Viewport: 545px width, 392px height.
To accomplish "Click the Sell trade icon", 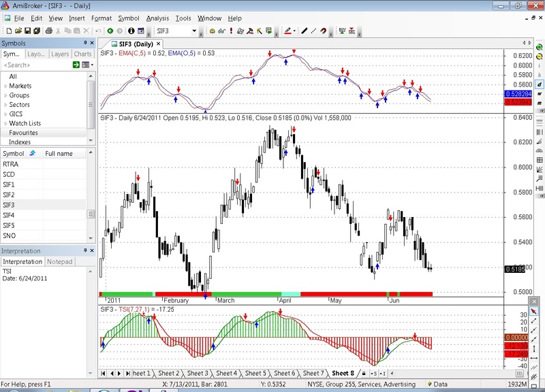I will click(352, 31).
